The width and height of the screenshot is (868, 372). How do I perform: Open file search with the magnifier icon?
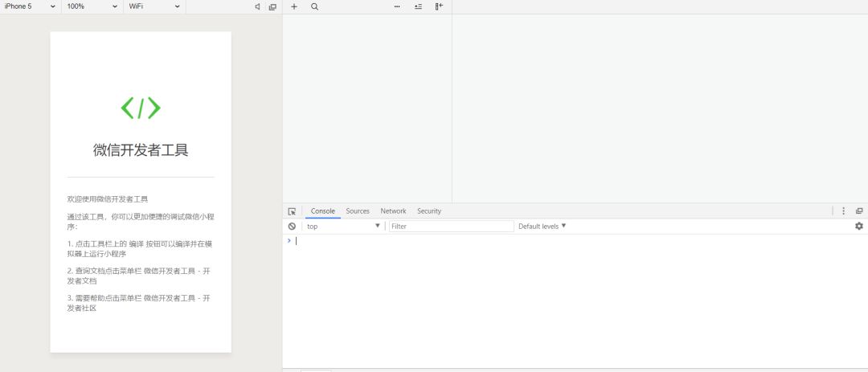(314, 6)
